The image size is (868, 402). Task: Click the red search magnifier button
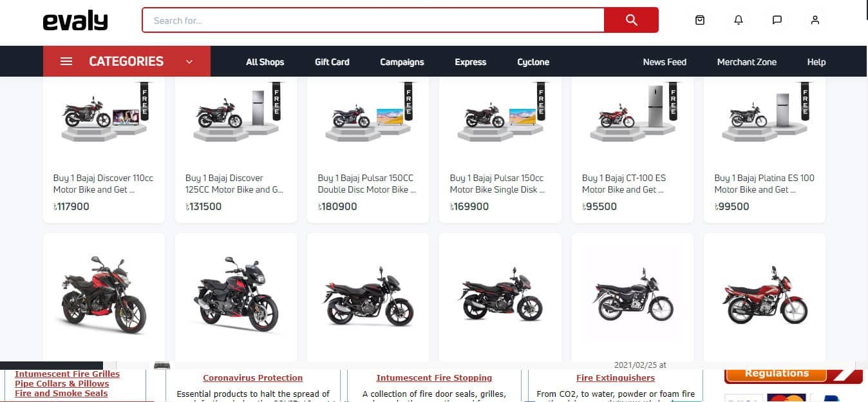pos(631,20)
